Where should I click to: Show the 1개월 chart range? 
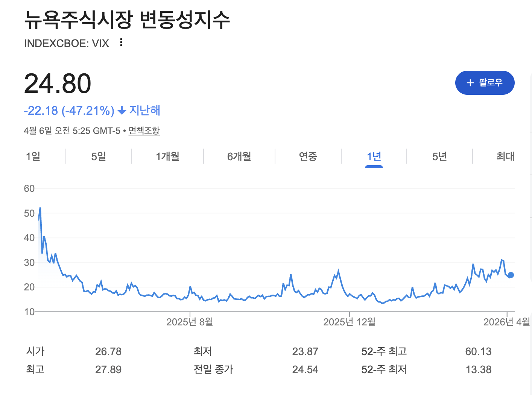pos(167,156)
